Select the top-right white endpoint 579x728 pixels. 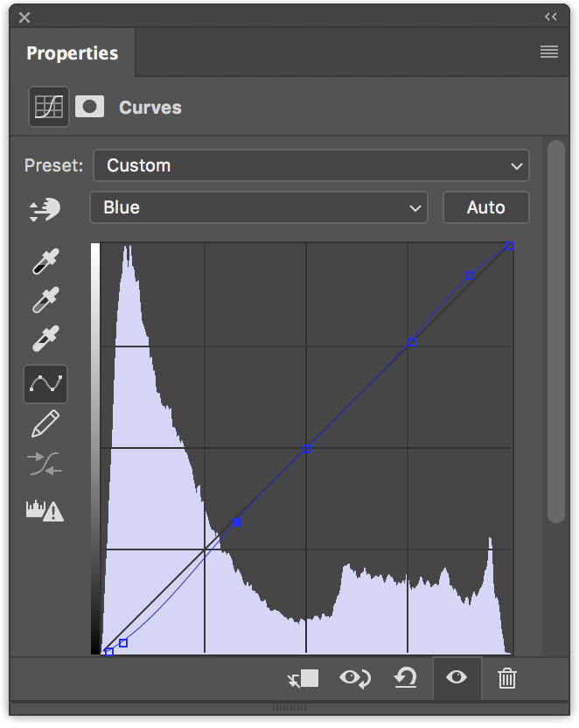(x=510, y=246)
